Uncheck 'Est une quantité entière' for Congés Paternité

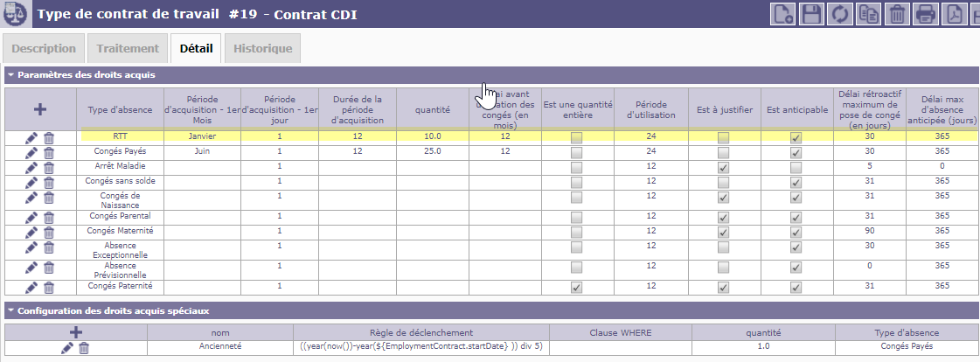click(x=577, y=288)
